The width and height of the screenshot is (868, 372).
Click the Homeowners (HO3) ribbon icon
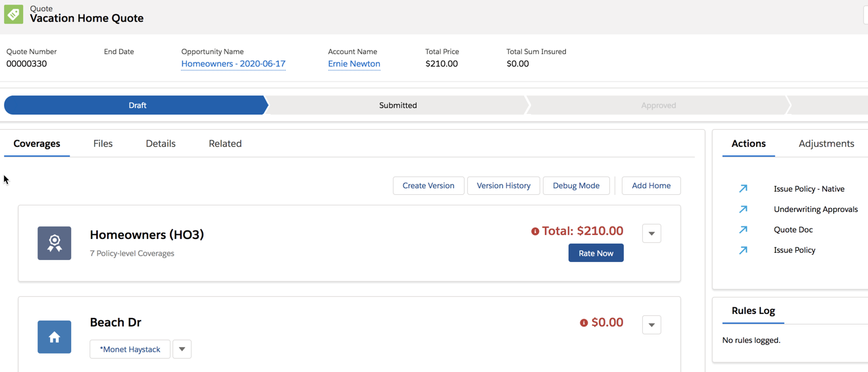coord(55,243)
